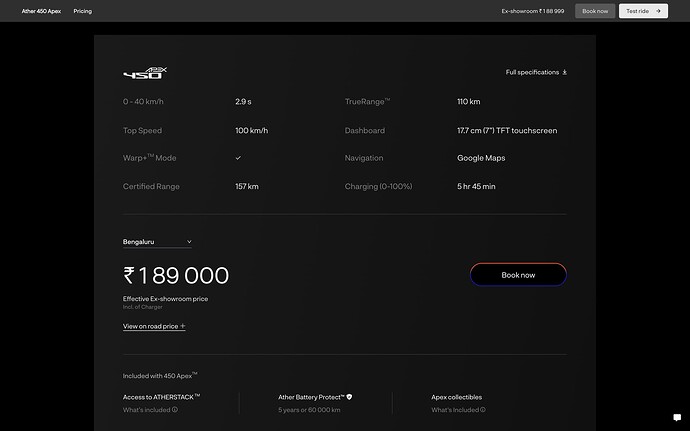Viewport: 690px width, 431px height.
Task: Click the Dashboard label
Action: click(365, 131)
